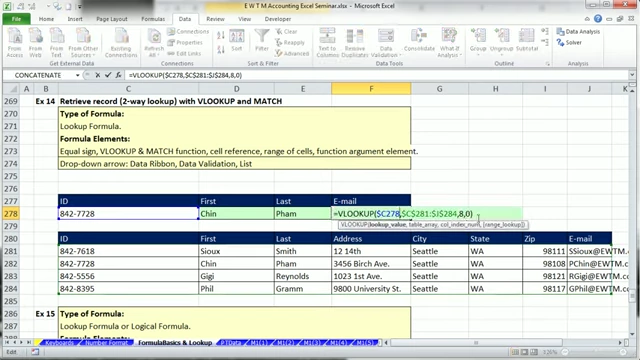This screenshot has width=640, height=360.
Task: Click macro record status bar icon
Action: click(35, 352)
